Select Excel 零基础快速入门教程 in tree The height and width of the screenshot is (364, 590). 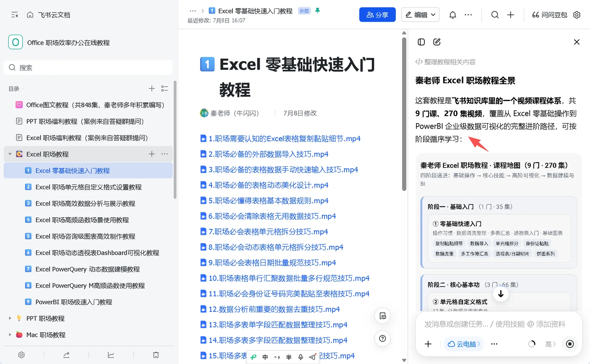(x=88, y=171)
